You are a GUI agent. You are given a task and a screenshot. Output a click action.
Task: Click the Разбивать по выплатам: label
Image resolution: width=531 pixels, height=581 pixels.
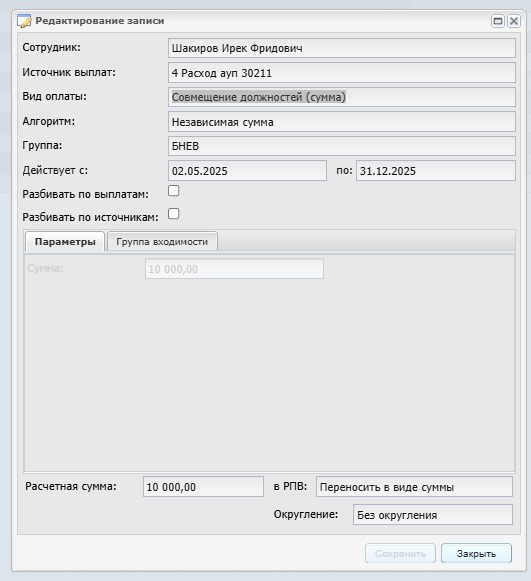(86, 194)
